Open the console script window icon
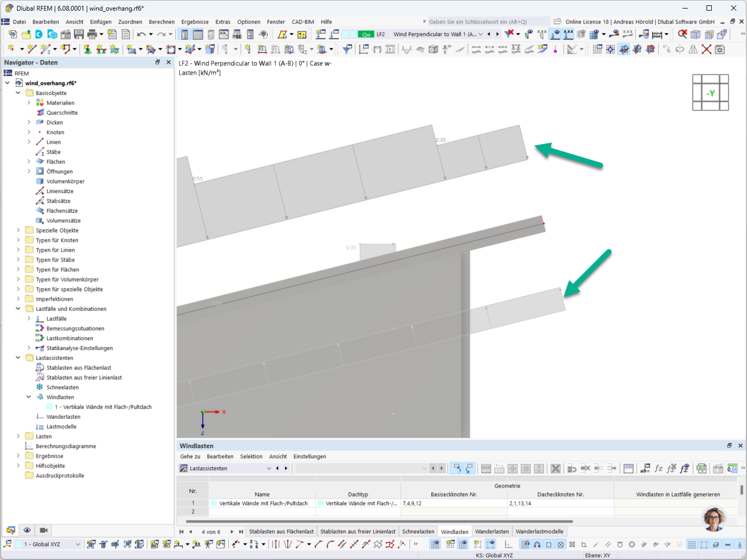 [224, 34]
